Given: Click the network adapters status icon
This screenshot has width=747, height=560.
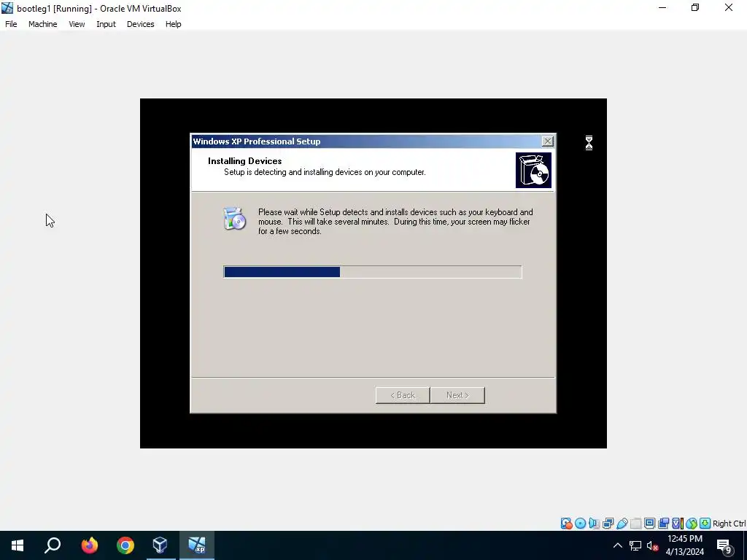Looking at the screenshot, I should click(x=608, y=524).
